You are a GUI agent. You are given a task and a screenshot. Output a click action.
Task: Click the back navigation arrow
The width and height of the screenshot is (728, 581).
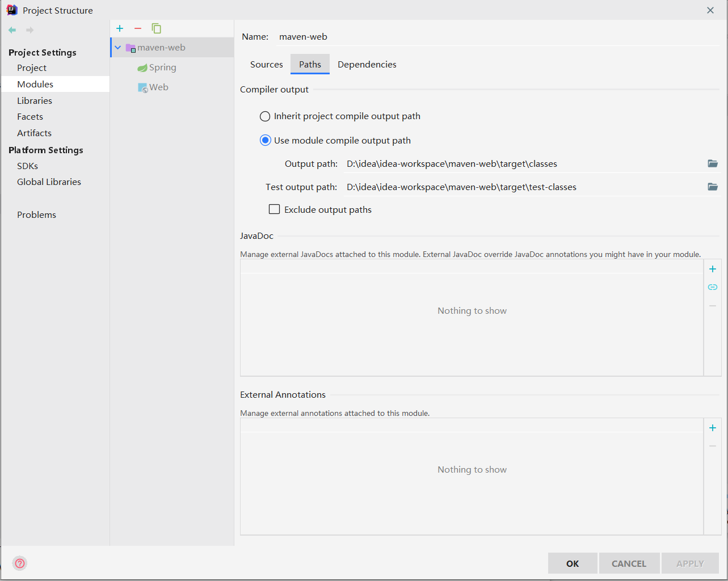tap(12, 30)
